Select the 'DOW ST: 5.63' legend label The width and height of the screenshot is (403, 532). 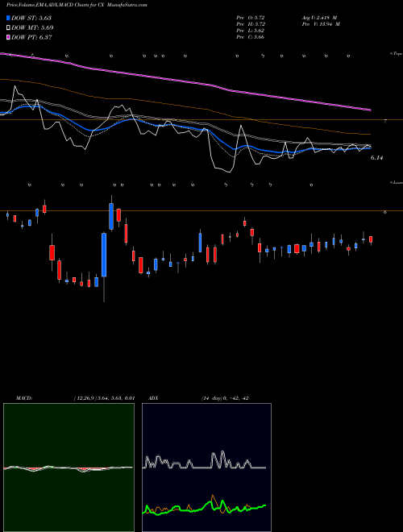(31, 18)
